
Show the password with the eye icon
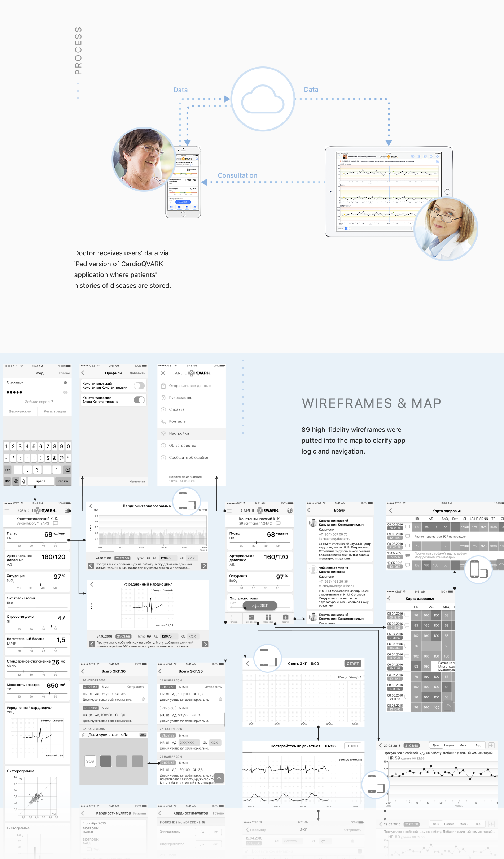tap(65, 392)
